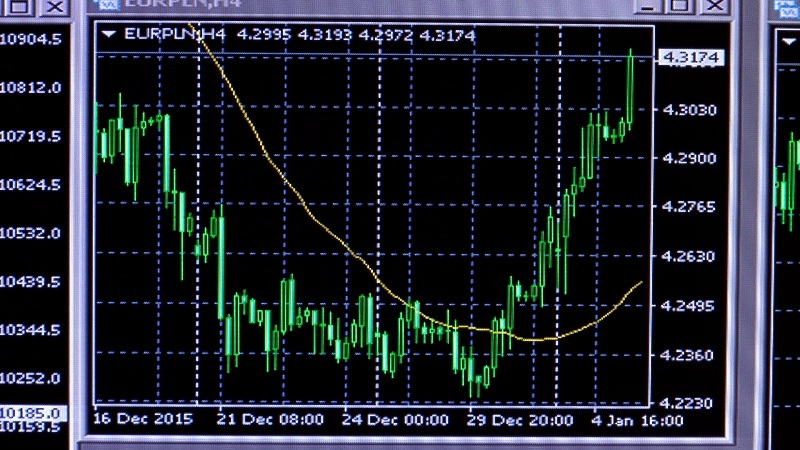Screen dimensions: 800x450
Task: Click the 10904.5 label on left chart
Action: 31,39
